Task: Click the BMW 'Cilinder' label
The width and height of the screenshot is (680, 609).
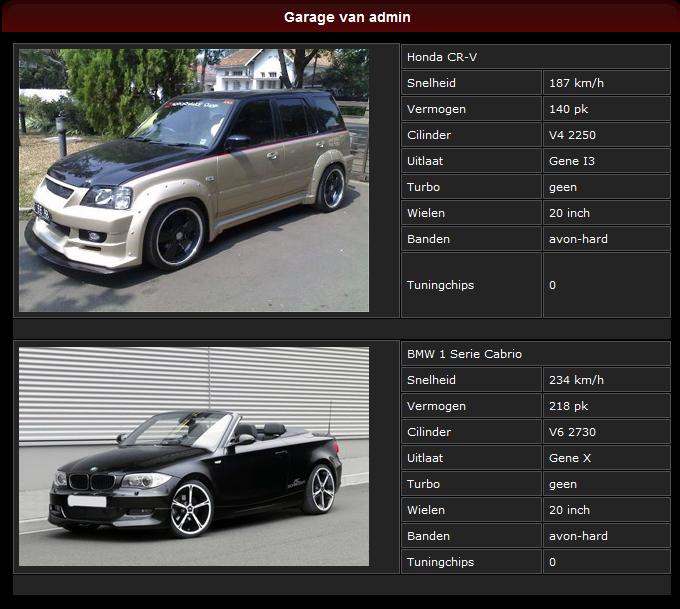Action: (429, 432)
